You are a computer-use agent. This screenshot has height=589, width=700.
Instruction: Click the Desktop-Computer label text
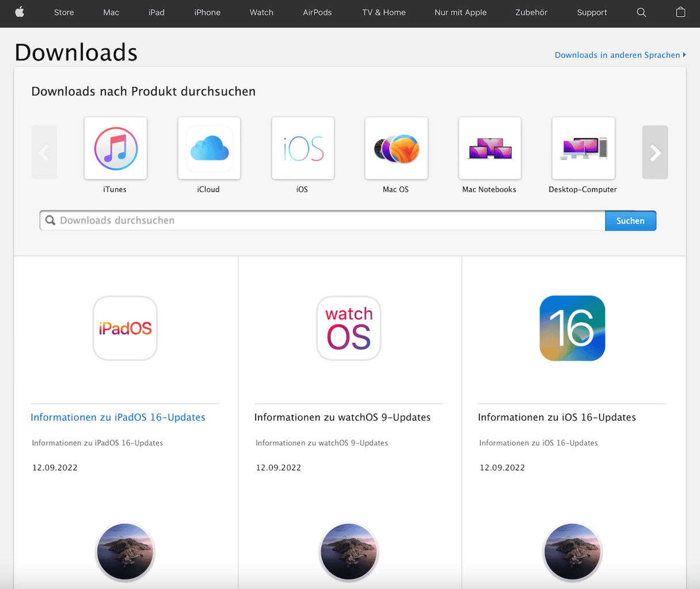(583, 190)
